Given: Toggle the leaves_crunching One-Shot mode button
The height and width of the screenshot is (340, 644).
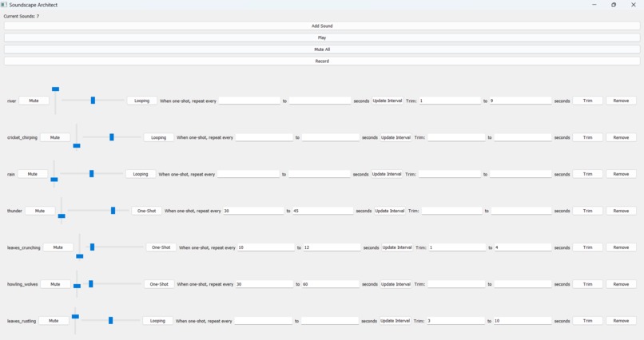Looking at the screenshot, I should [x=161, y=247].
